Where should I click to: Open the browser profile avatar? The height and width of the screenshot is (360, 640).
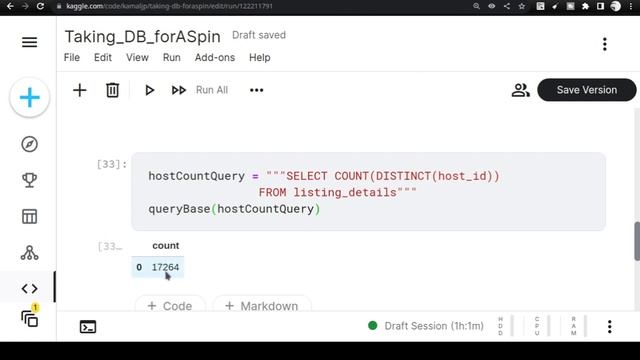click(x=616, y=6)
